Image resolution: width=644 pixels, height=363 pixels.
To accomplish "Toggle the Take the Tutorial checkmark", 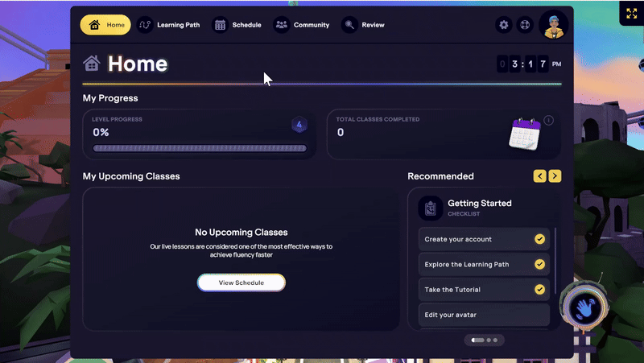I will (539, 289).
